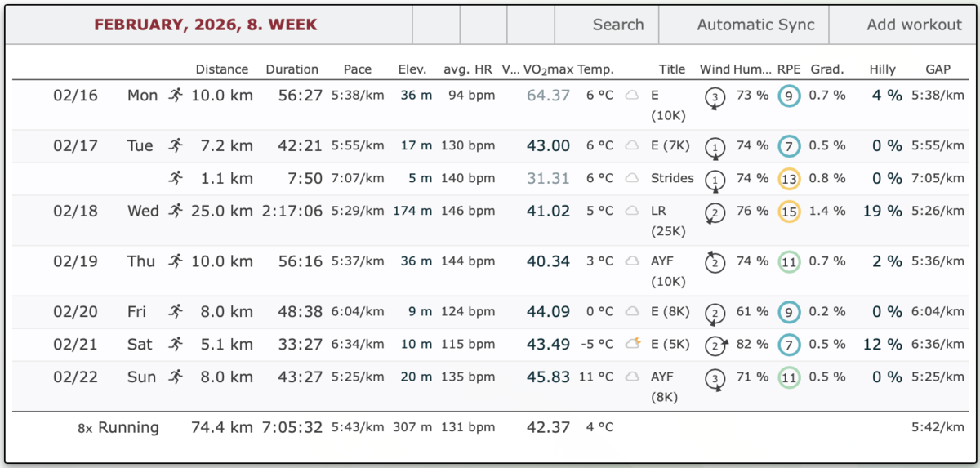Click the wind compass icon for Tue E (7K)

[x=715, y=148]
